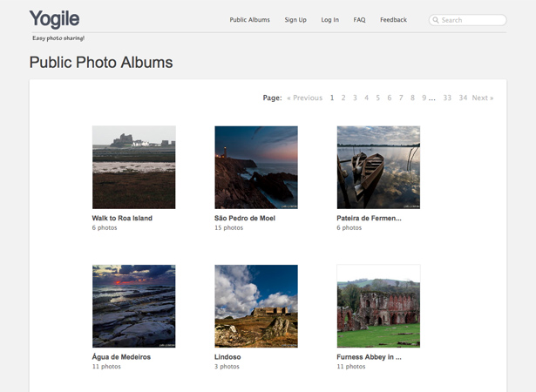Screen dimensions: 536x392
Task: Select page 5 in pagination
Action: pyautogui.click(x=377, y=98)
